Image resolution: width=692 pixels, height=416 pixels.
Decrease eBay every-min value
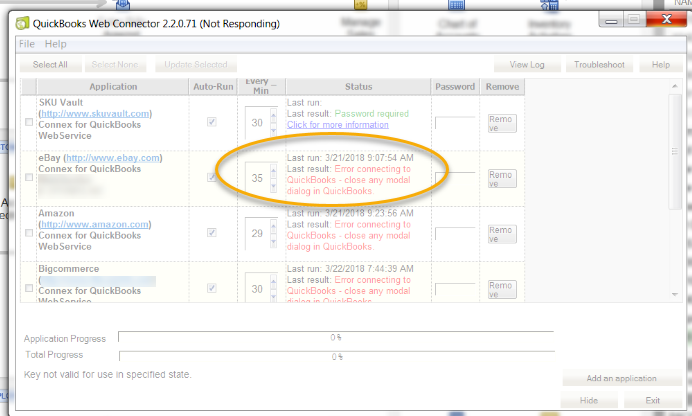[274, 187]
